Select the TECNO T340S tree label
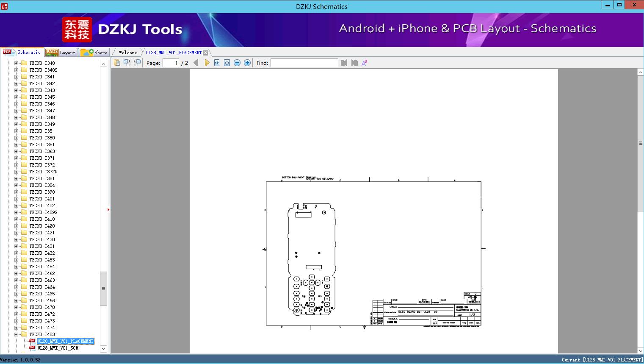The height and width of the screenshot is (364, 644). pyautogui.click(x=43, y=70)
